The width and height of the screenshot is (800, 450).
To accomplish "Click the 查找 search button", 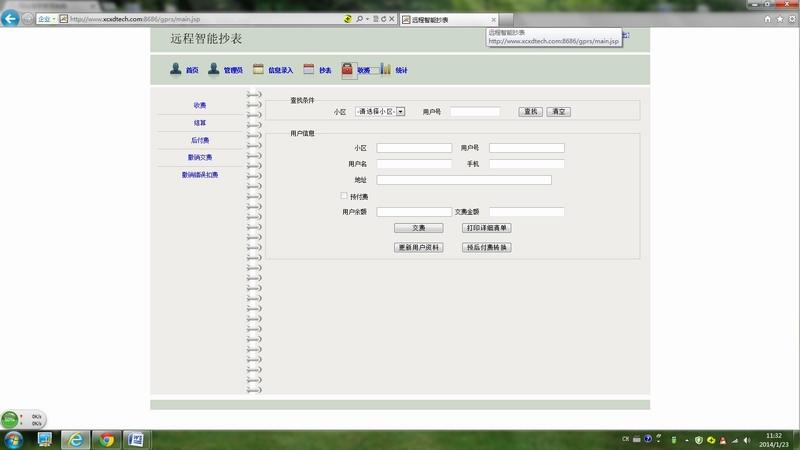I will 530,111.
